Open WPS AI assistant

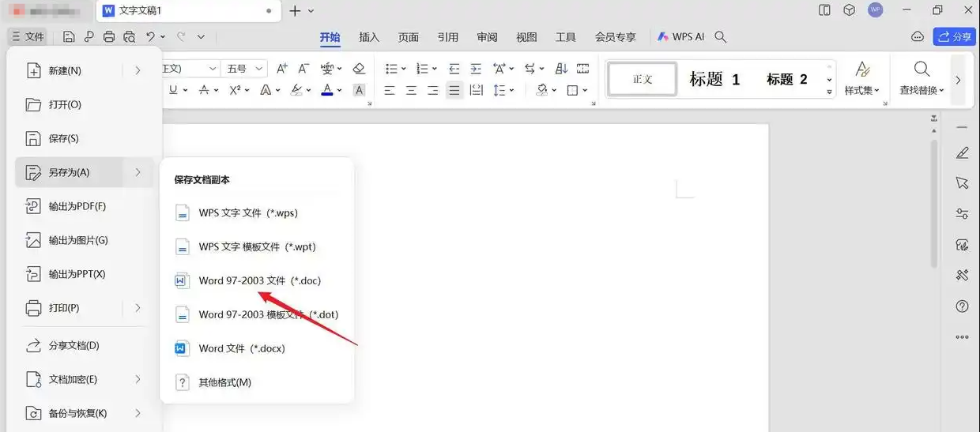coord(680,36)
